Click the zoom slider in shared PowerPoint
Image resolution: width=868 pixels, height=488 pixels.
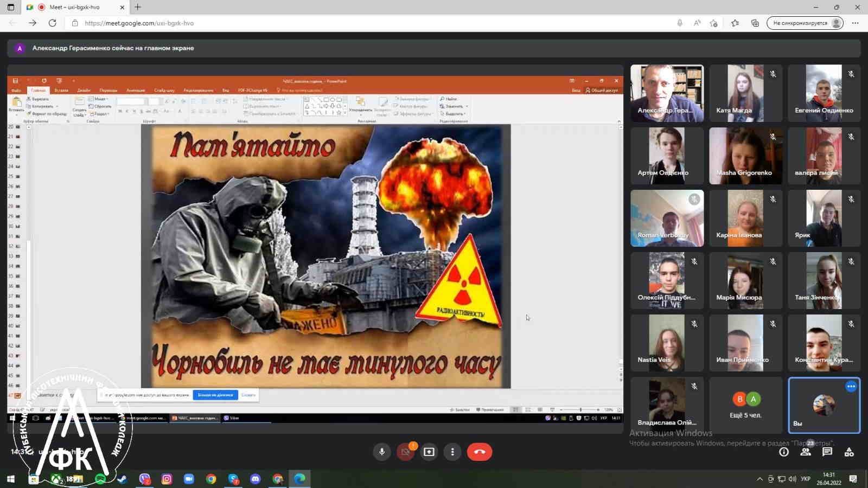(x=580, y=409)
